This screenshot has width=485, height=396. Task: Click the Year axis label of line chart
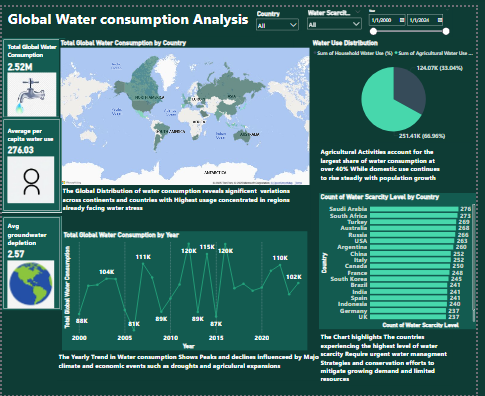188,346
